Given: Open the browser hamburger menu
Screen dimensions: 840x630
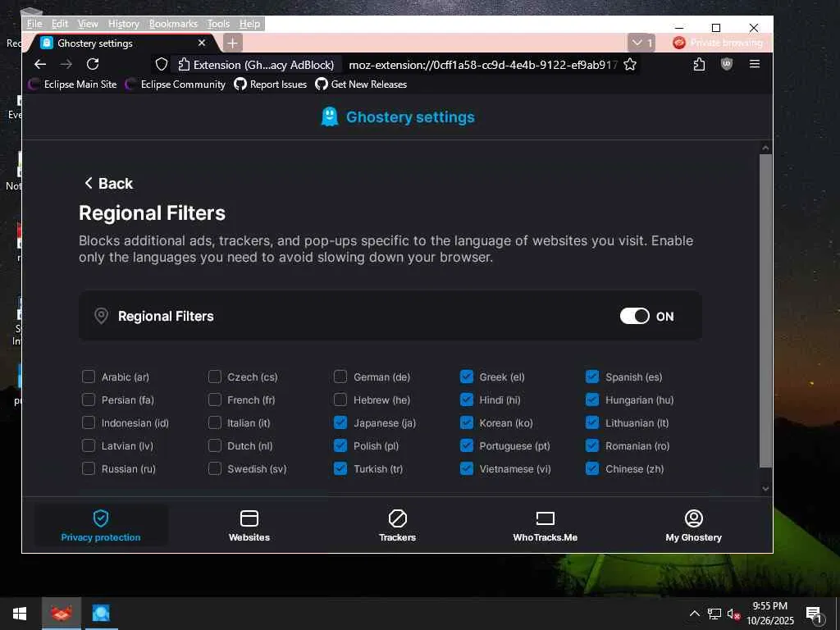Looking at the screenshot, I should (755, 64).
